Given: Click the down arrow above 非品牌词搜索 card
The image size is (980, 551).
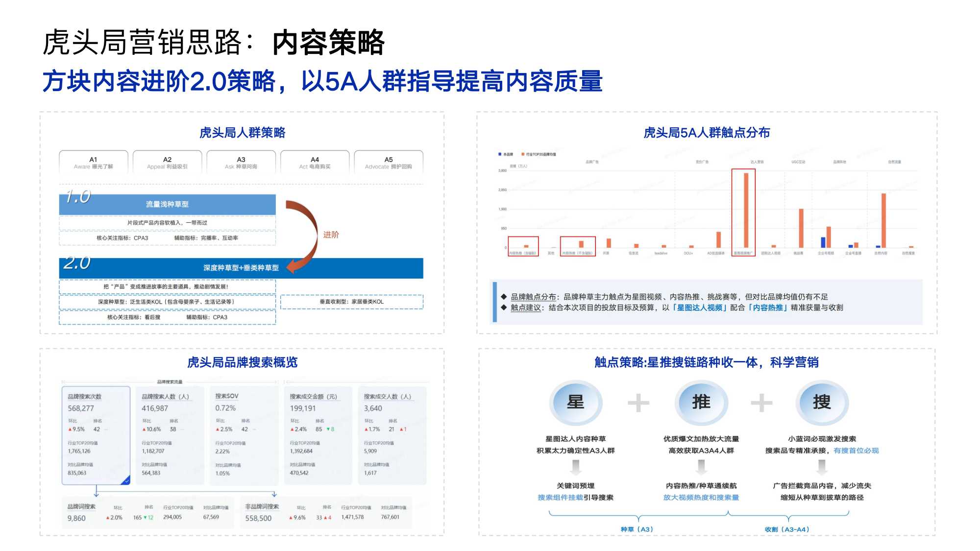Looking at the screenshot, I should pyautogui.click(x=274, y=494).
